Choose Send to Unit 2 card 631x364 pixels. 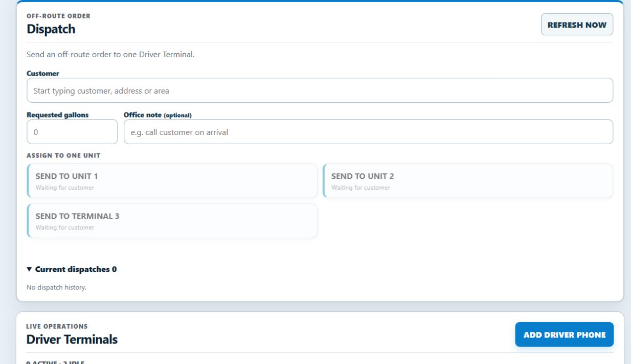pos(468,181)
